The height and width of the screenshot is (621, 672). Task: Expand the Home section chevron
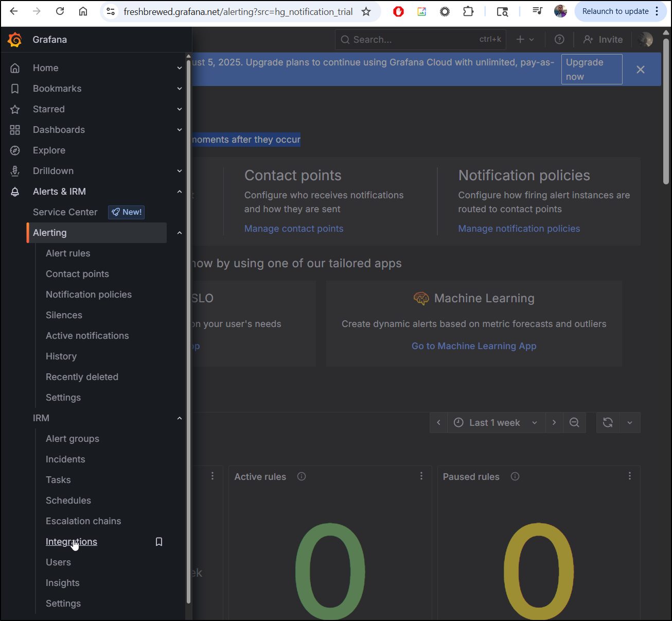[180, 68]
